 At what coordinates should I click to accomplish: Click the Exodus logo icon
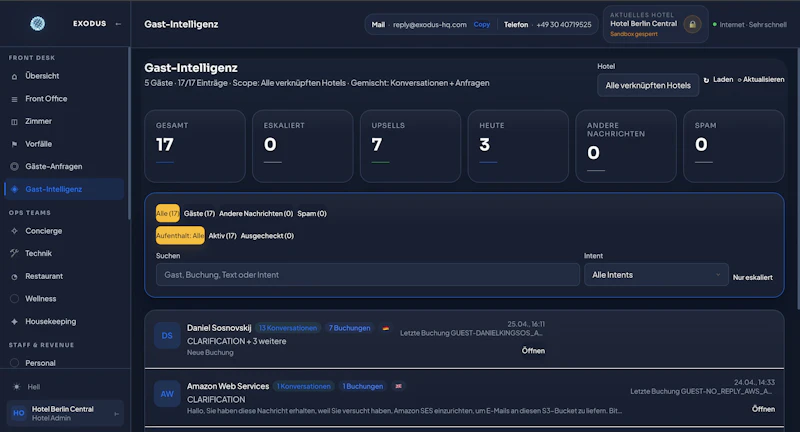point(37,23)
